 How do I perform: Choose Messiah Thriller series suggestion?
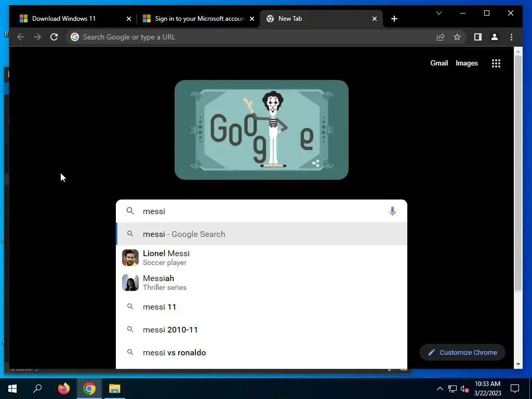tap(261, 283)
